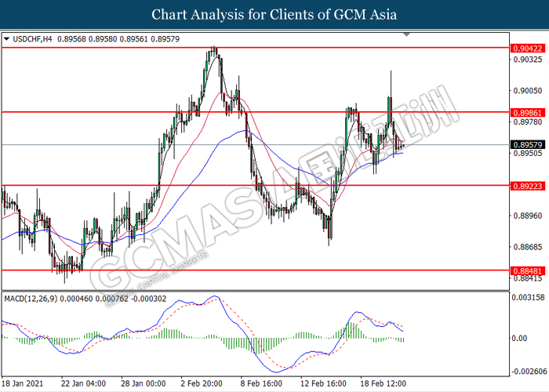549x392 pixels.
Task: Click the Chart Analysis for Clients header title
Action: coord(274,14)
